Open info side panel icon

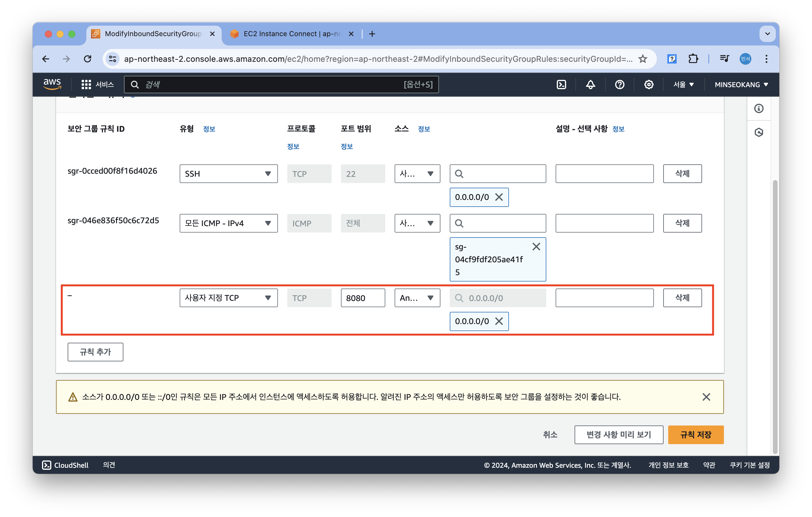(759, 108)
